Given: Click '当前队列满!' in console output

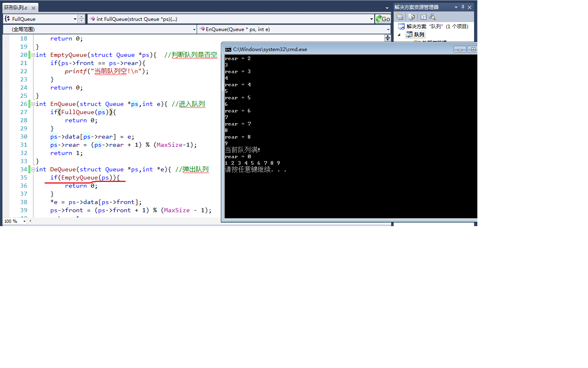Looking at the screenshot, I should coord(243,150).
